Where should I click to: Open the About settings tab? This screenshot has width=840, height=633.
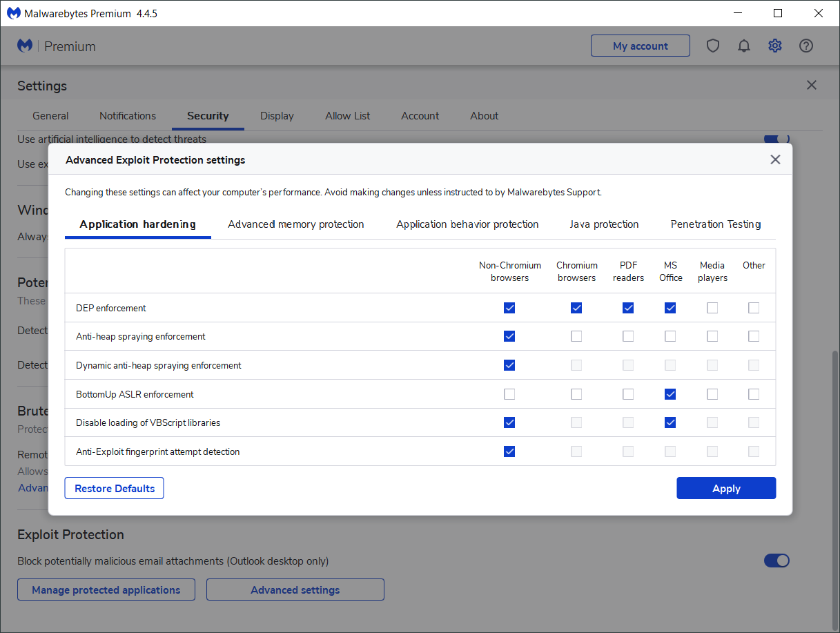pyautogui.click(x=485, y=116)
